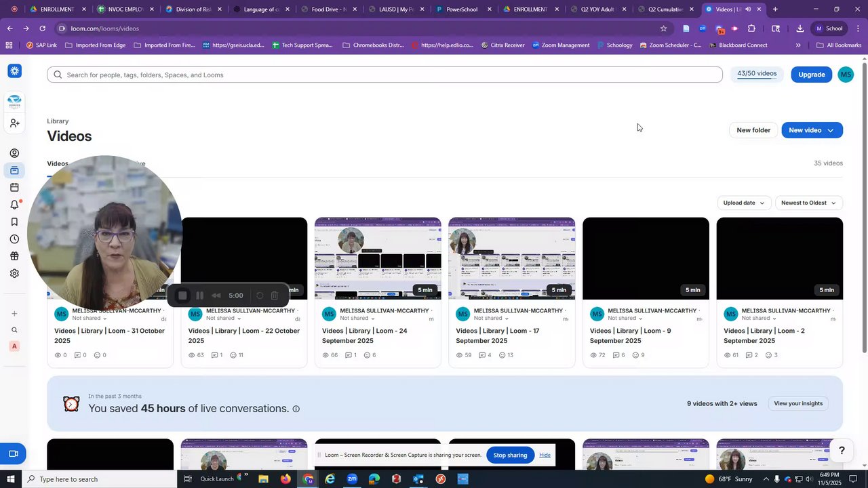This screenshot has height=488, width=868.
Task: Open Schoology bookmark
Action: (613, 45)
